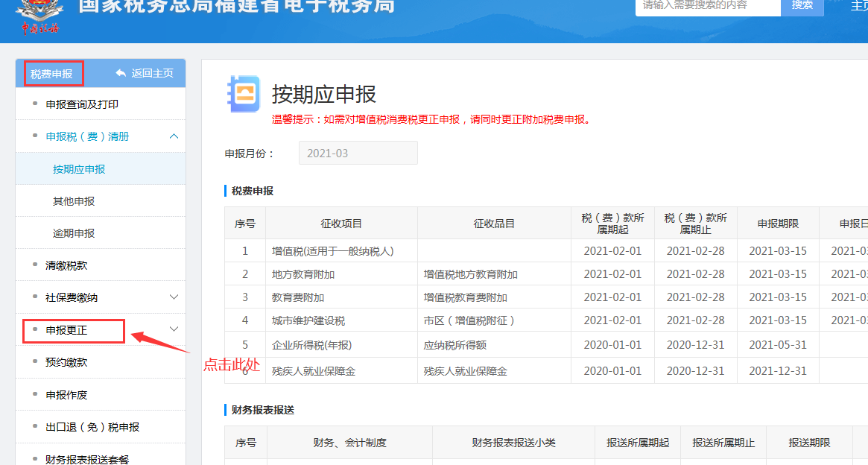
Task: Click the 搜索 search button
Action: point(802,5)
